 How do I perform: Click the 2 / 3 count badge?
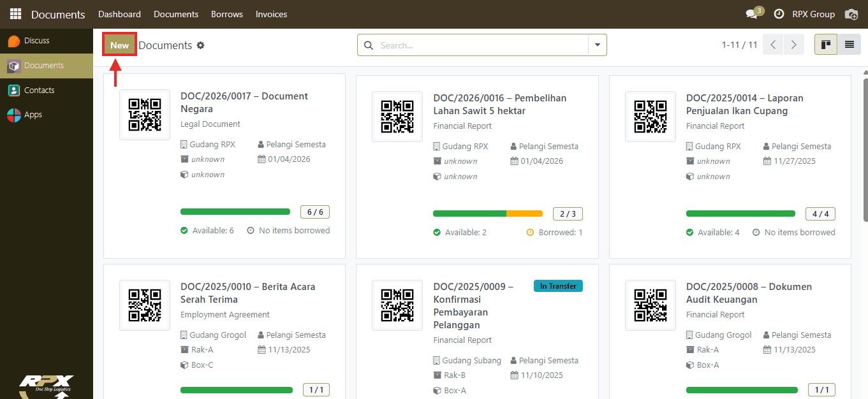pyautogui.click(x=568, y=214)
